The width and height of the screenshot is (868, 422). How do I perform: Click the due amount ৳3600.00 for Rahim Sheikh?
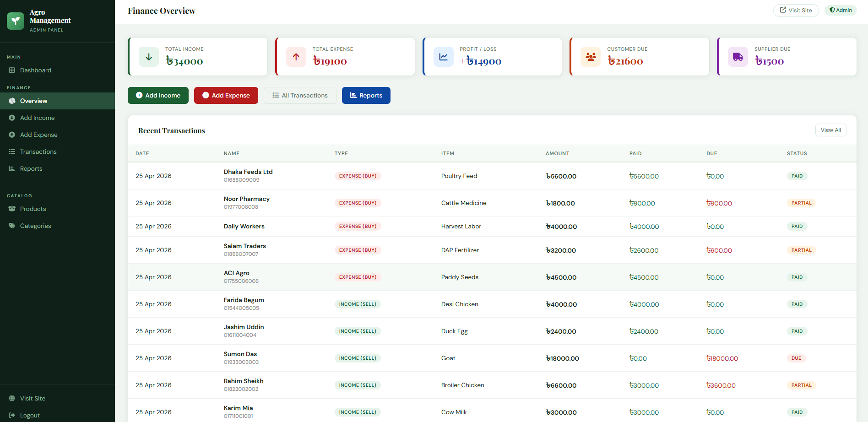click(721, 385)
